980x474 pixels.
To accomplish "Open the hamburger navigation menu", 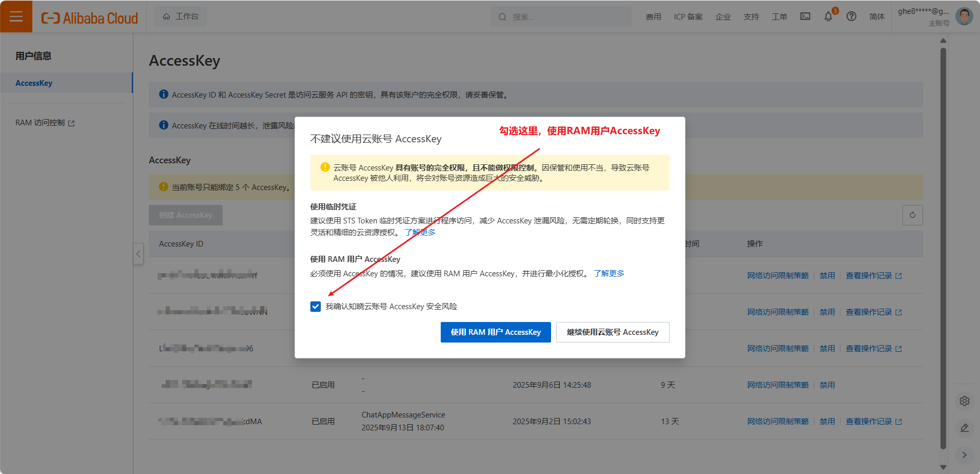I will 16,16.
